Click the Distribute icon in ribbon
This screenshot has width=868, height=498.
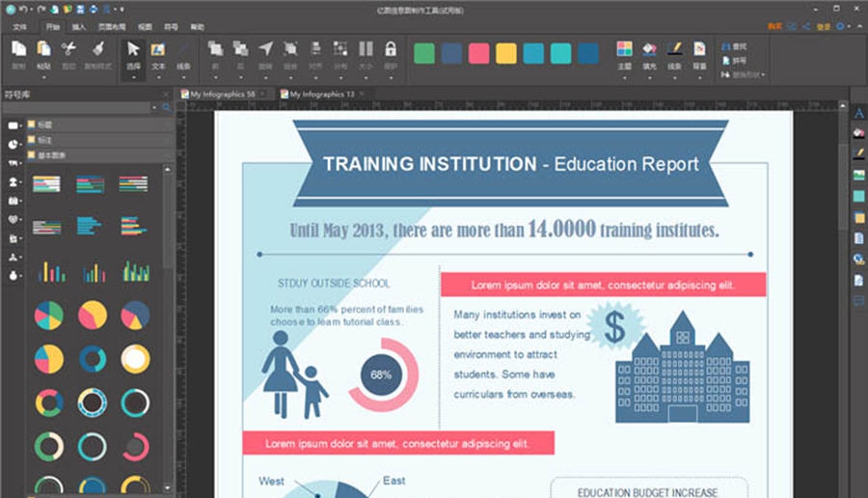[x=340, y=49]
